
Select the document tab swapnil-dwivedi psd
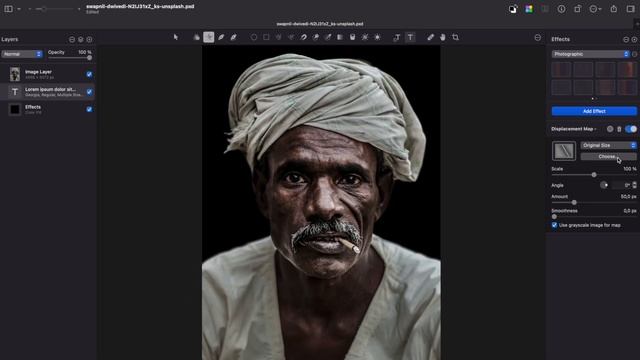[x=320, y=24]
